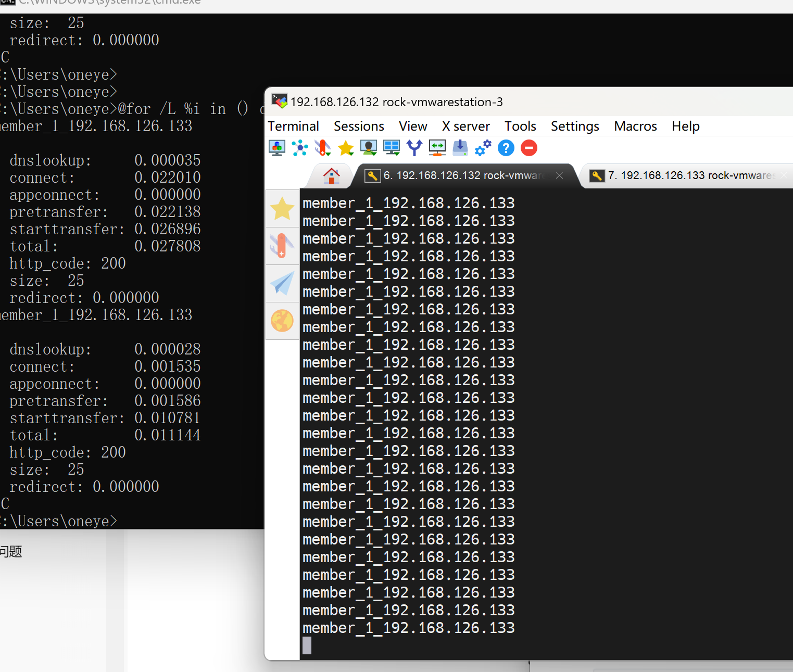The image size is (793, 672).
Task: Open the Packages download-drive icon
Action: click(x=460, y=148)
